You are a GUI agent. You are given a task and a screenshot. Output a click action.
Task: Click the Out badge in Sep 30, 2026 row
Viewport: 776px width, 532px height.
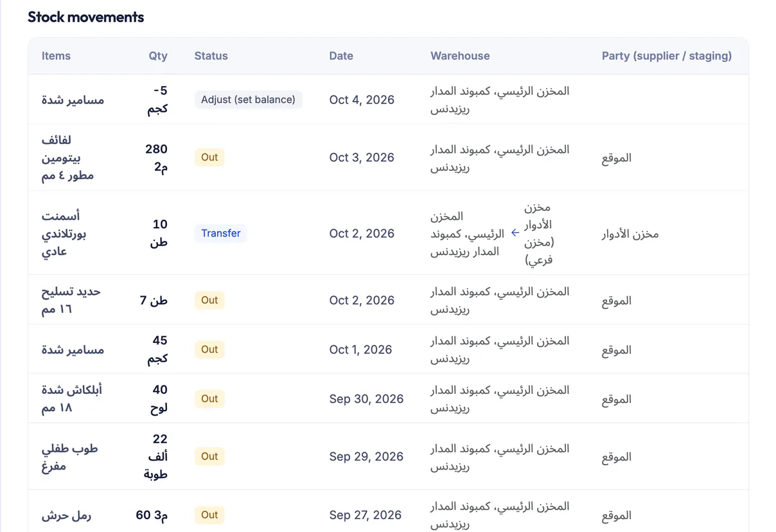click(209, 399)
